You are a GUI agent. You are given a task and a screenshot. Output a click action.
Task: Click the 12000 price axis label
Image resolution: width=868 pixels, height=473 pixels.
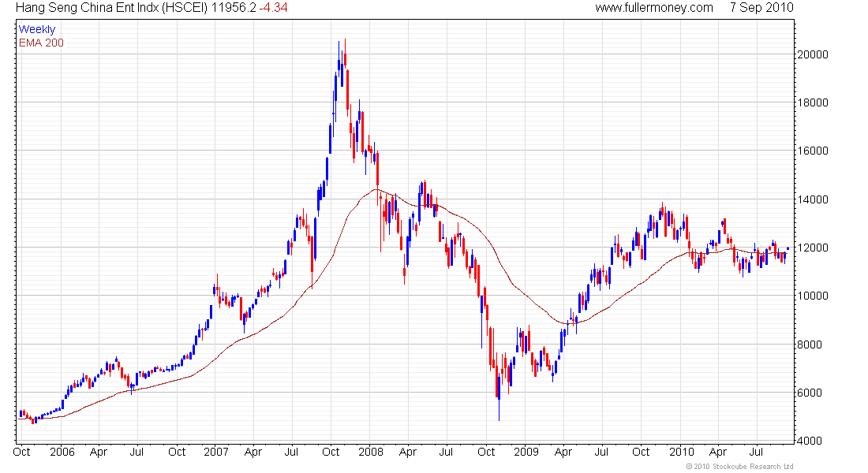tap(812, 248)
